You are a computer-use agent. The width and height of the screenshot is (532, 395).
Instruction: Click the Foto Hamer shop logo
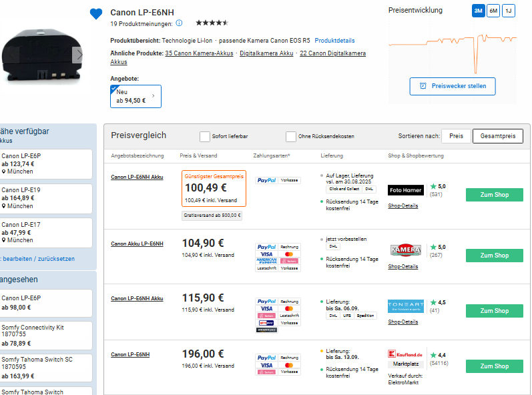point(405,190)
